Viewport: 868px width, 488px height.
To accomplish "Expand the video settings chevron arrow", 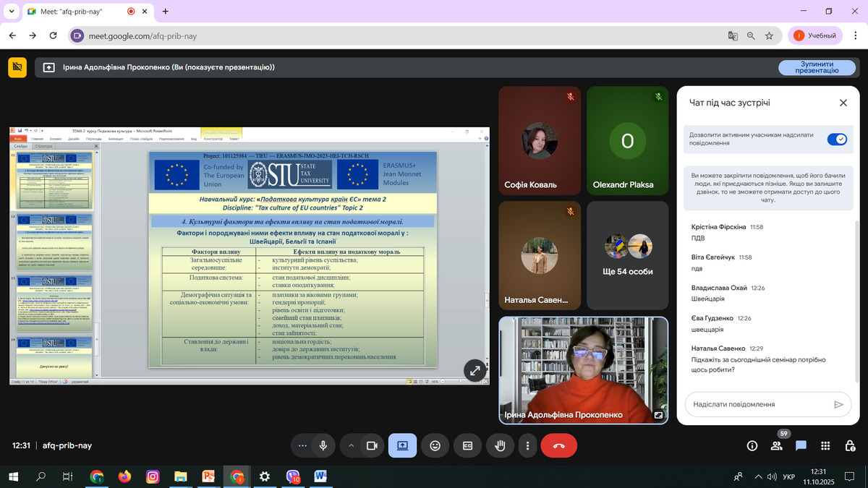I will [352, 446].
